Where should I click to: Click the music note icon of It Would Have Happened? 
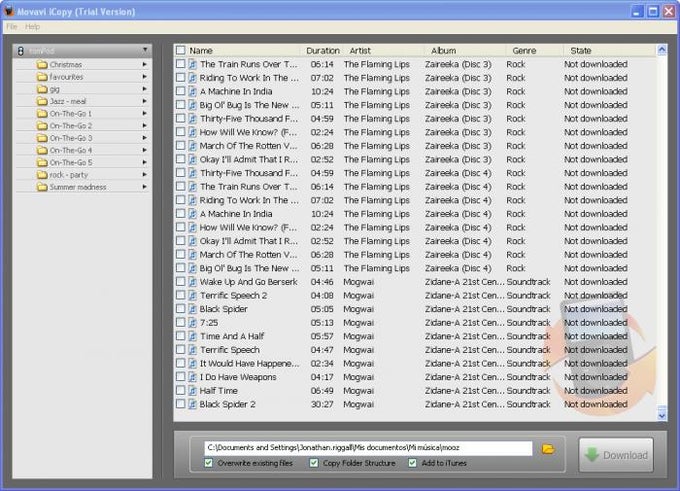tap(192, 363)
